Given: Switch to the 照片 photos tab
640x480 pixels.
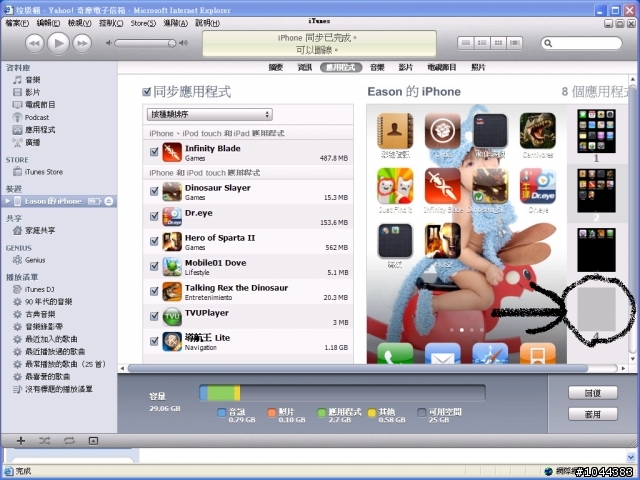Looking at the screenshot, I should pyautogui.click(x=478, y=67).
